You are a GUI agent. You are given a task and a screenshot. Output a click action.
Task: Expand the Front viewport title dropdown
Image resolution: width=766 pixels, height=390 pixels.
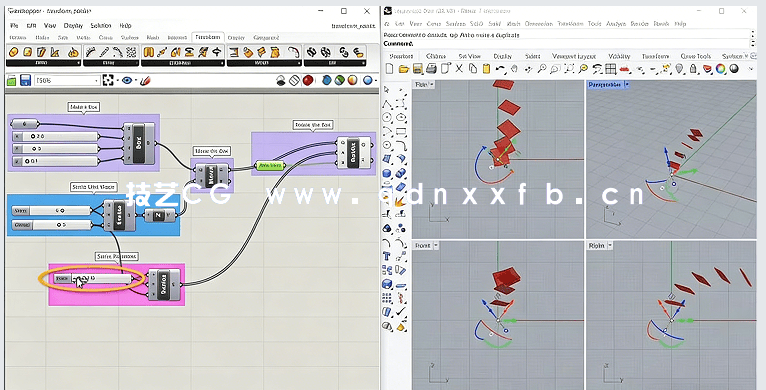[x=436, y=245]
